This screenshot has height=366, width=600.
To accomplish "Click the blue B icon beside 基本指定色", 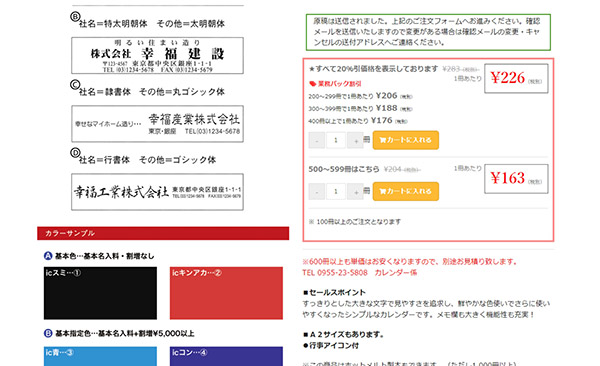I will coord(48,333).
